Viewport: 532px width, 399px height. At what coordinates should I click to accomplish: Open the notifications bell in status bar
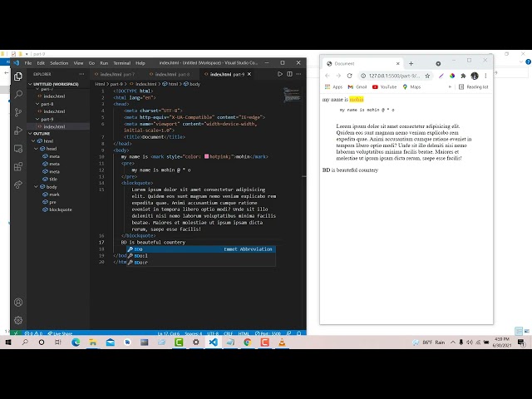(x=299, y=333)
